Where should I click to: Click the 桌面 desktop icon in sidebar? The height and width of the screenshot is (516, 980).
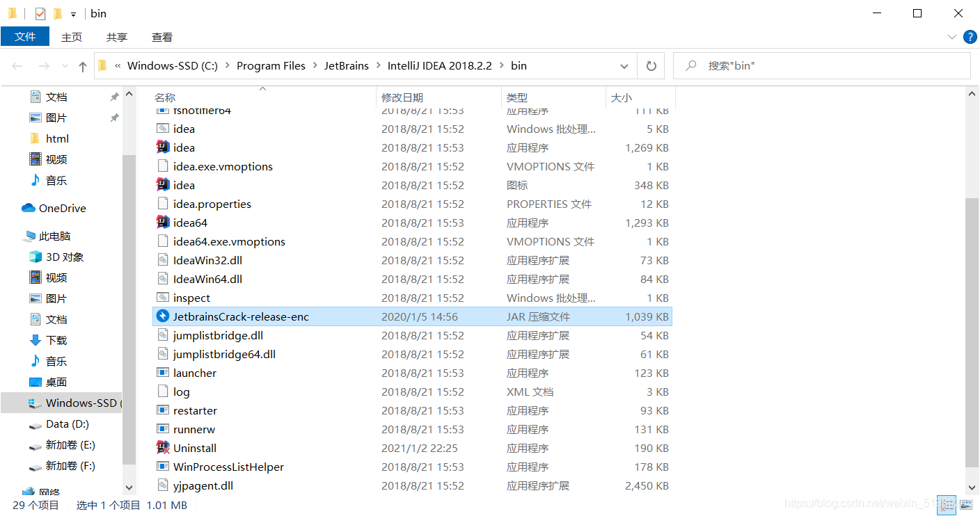coord(35,382)
